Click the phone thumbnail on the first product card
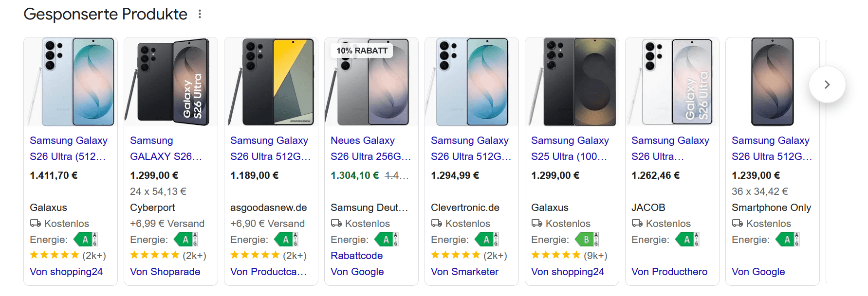 (x=70, y=82)
